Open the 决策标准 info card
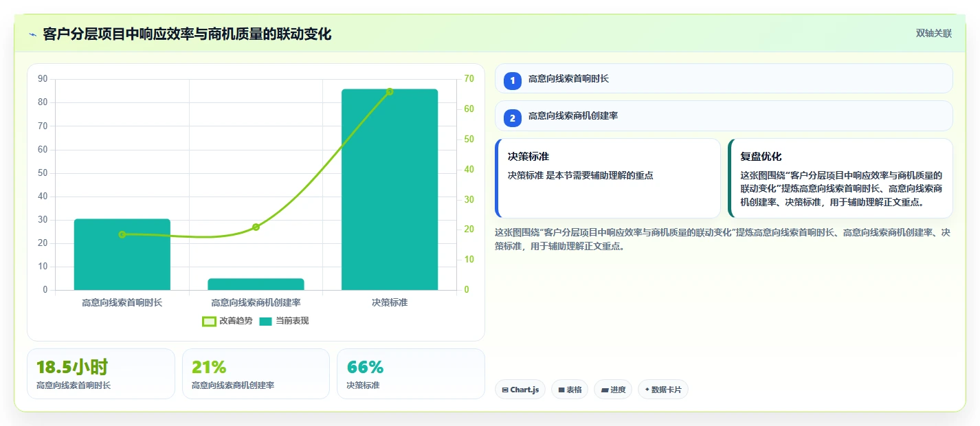The height and width of the screenshot is (426, 980). click(608, 178)
